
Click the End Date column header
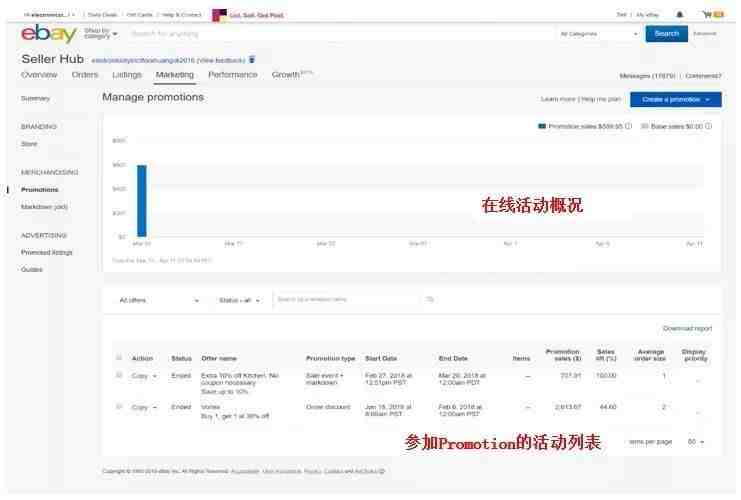(x=453, y=358)
